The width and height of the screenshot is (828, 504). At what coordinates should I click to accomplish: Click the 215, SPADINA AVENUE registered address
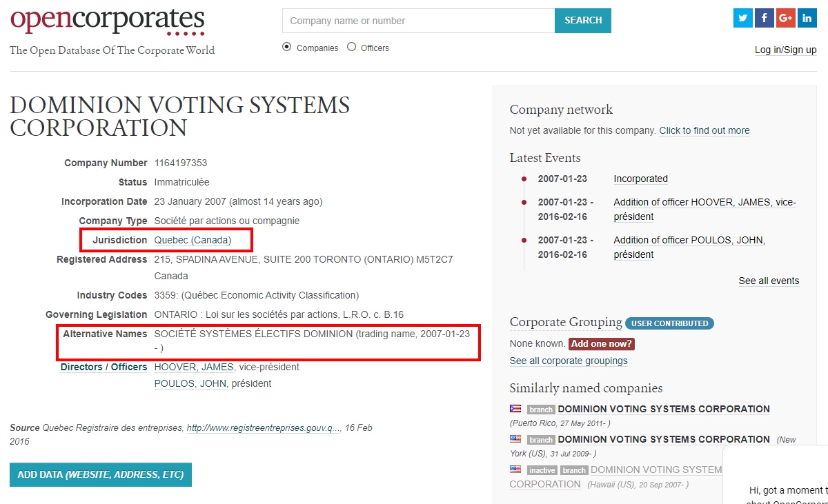point(304,268)
